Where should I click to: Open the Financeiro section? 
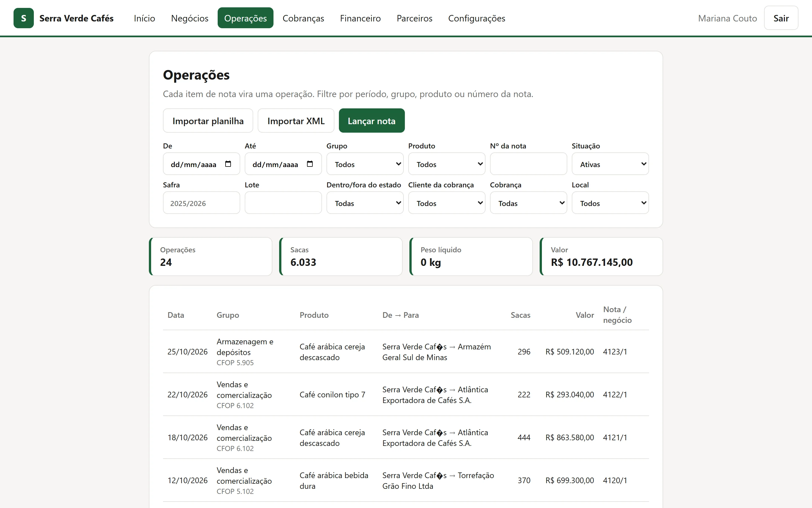click(x=360, y=18)
